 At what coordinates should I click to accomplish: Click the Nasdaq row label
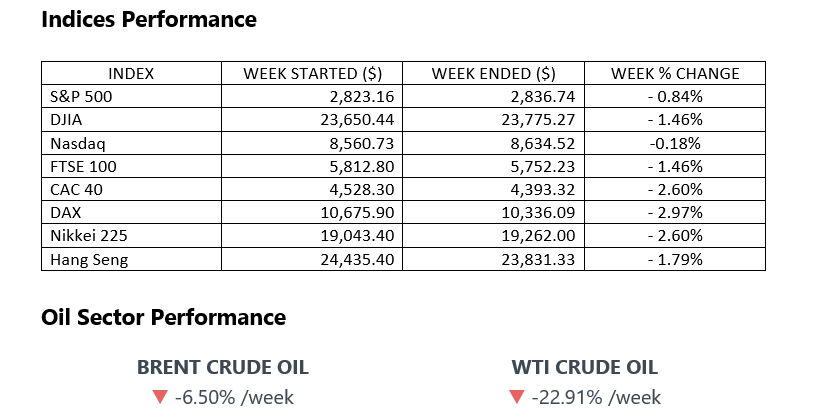click(x=71, y=143)
